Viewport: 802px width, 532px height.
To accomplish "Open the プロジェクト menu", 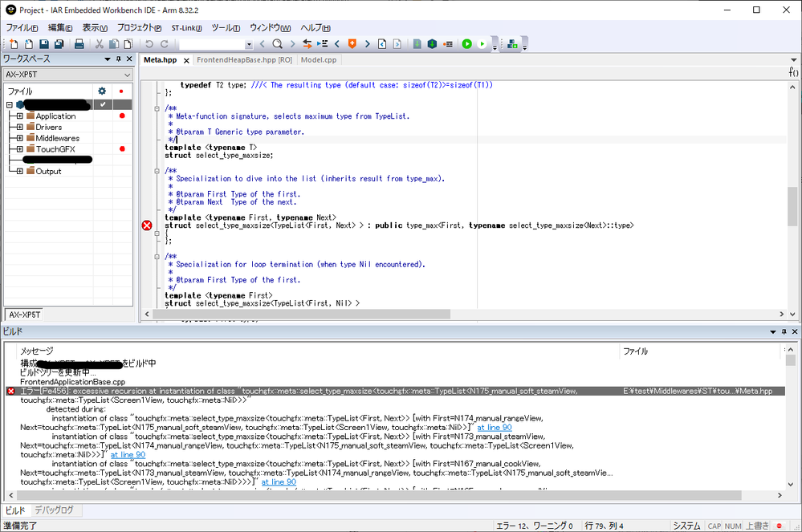I will coord(139,27).
